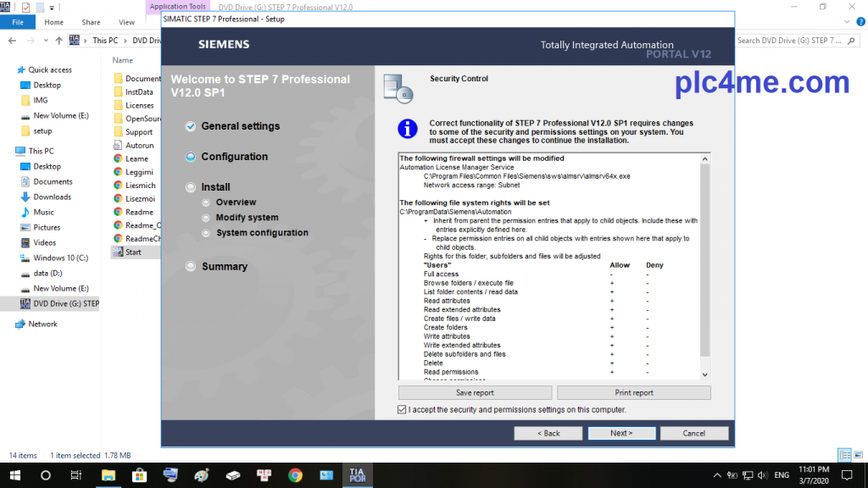Screen dimensions: 868x488
Task: Click the blue information icon in Security Control
Action: click(x=409, y=129)
